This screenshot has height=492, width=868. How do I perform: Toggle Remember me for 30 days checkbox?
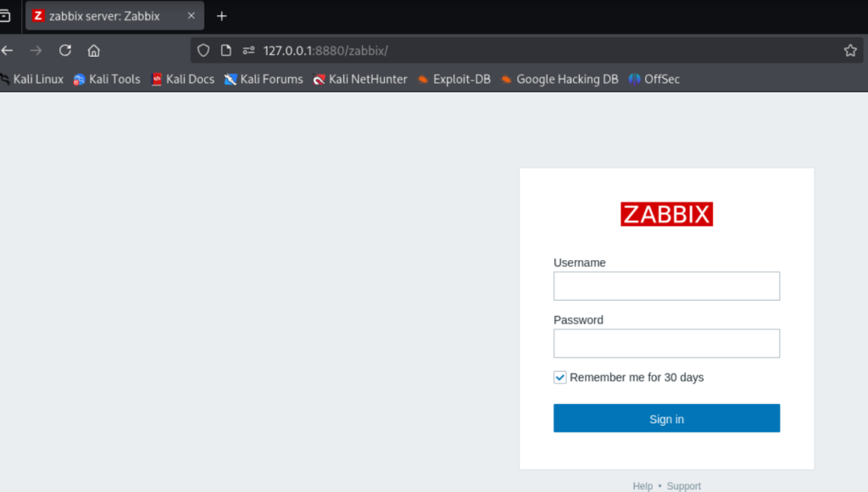pos(559,377)
